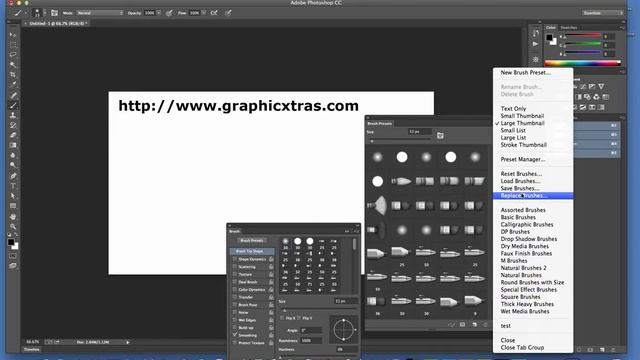Viewport: 640px width, 360px height.
Task: Select the History Brush tool
Action: tap(13, 125)
